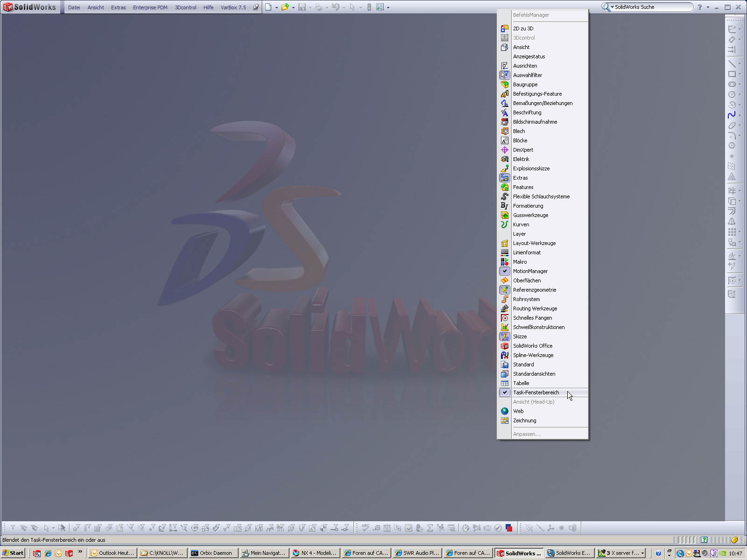
Task: Click the DimXpert crosshair icon
Action: [505, 150]
